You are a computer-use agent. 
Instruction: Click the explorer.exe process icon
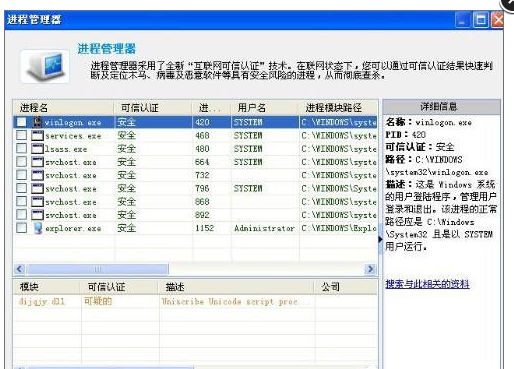[38, 228]
